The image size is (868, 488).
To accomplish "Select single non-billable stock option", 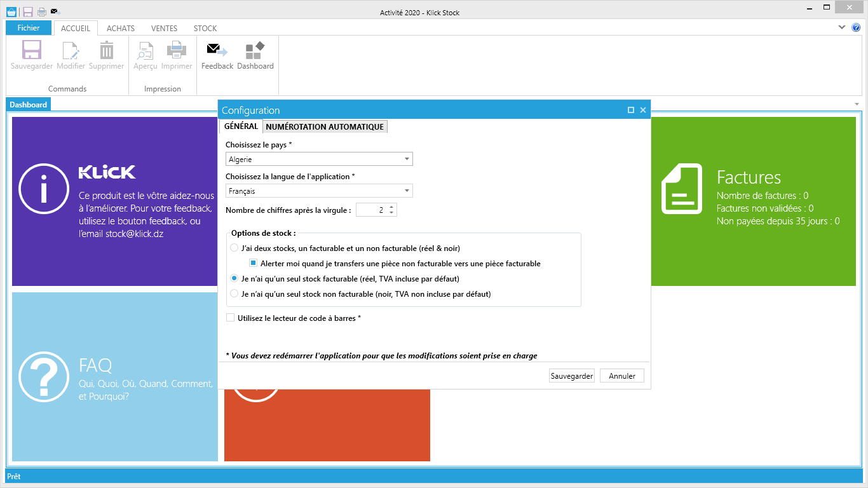I will [x=235, y=294].
